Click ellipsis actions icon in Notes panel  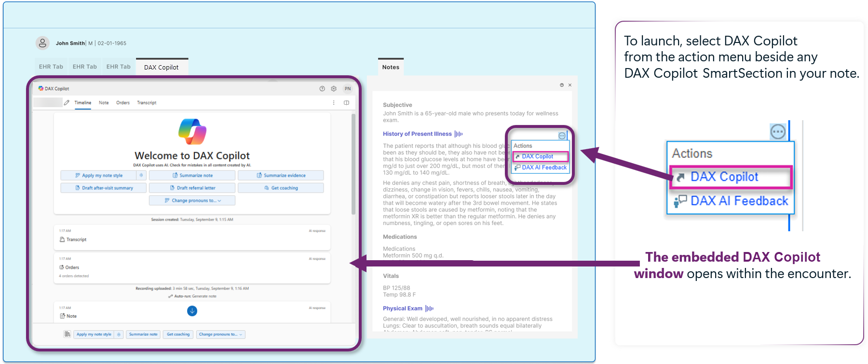[x=562, y=136]
